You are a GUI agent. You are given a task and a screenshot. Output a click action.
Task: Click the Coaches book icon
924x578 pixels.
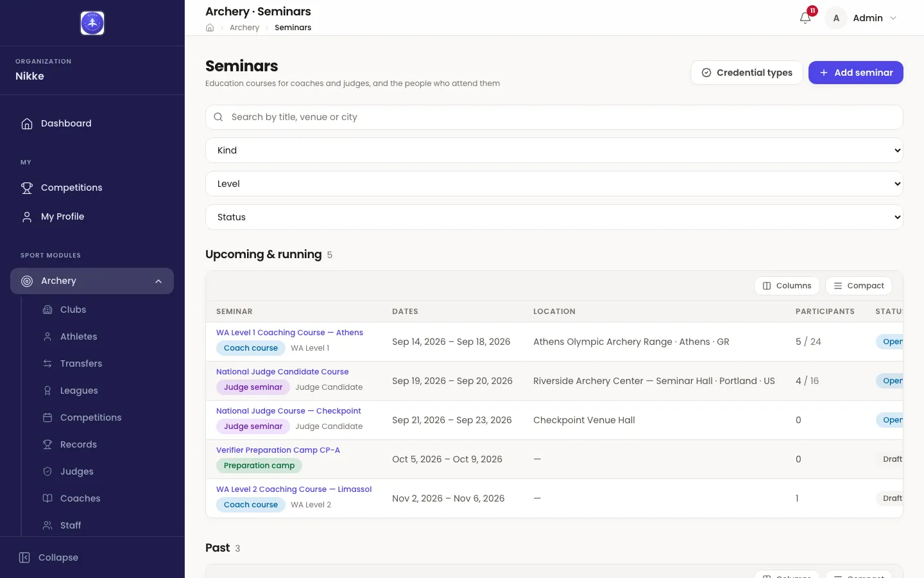tap(47, 498)
